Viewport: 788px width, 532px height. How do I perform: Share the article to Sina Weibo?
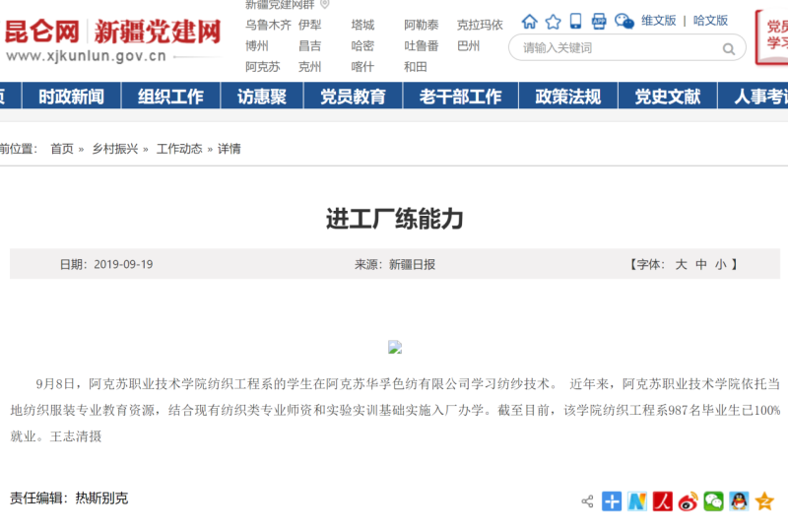click(688, 501)
